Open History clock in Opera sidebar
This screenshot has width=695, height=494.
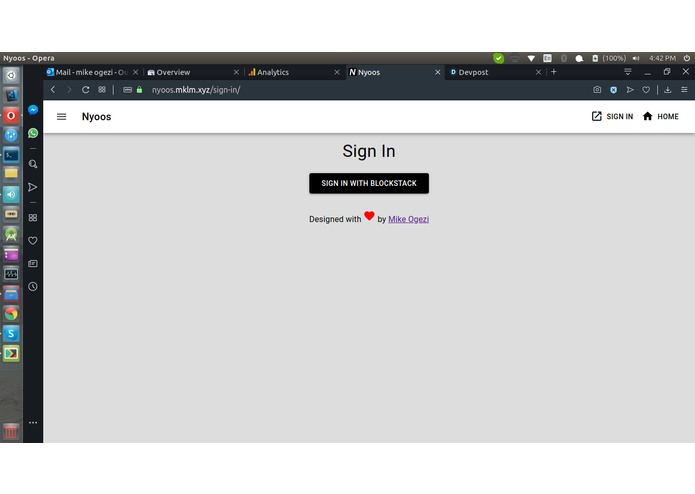[33, 287]
